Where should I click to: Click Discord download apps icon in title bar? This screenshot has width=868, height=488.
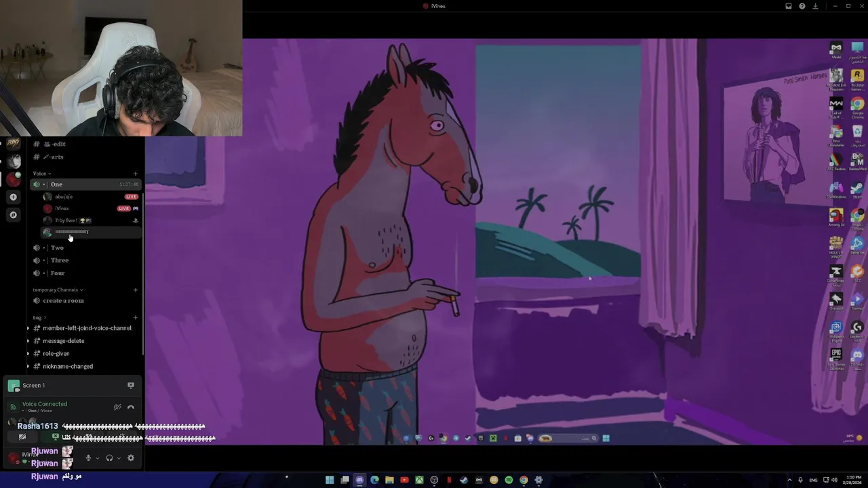pyautogui.click(x=815, y=6)
